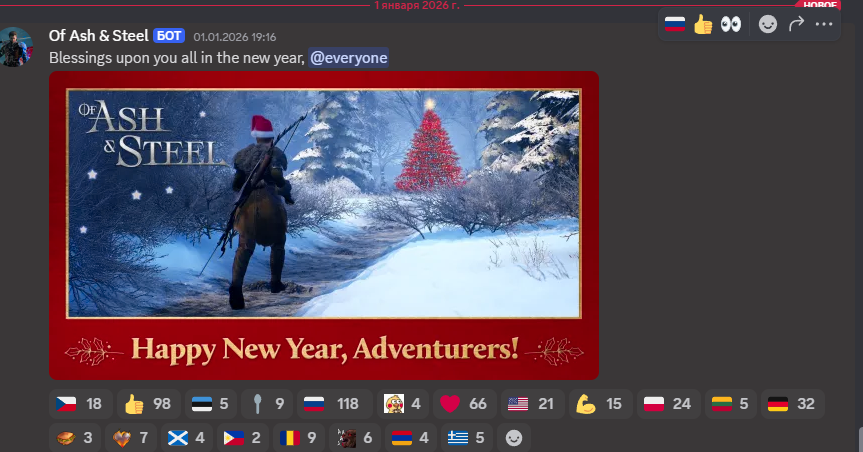Screen dimensions: 863x452
Task: Click the flaming heart reaction with 7
Action: 131,438
